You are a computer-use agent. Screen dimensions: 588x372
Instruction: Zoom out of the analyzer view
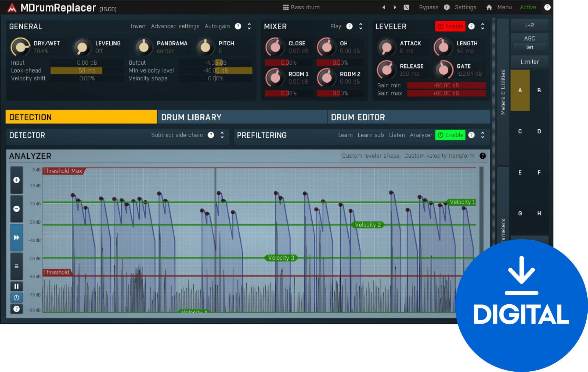[x=17, y=209]
